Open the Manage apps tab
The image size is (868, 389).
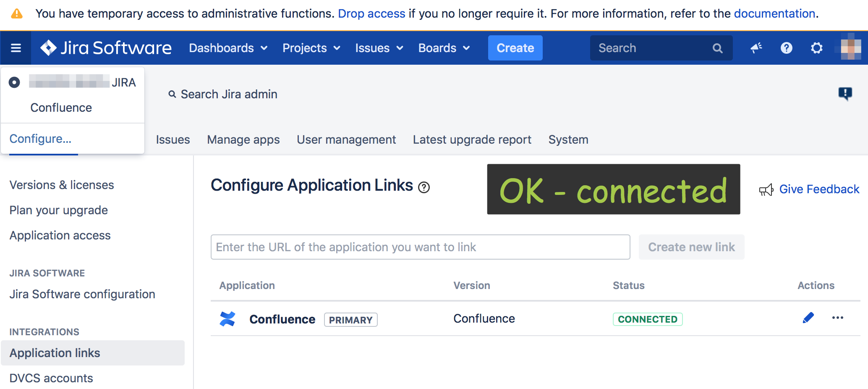(x=243, y=139)
